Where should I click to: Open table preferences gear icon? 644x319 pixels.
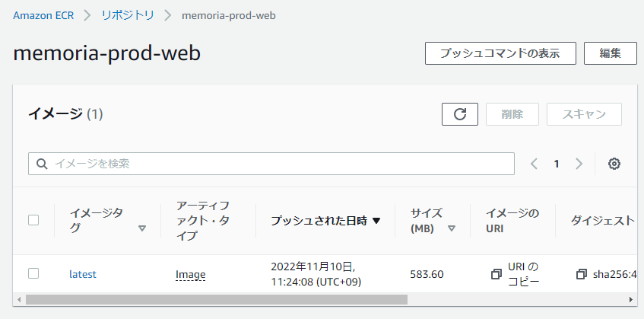pos(614,164)
